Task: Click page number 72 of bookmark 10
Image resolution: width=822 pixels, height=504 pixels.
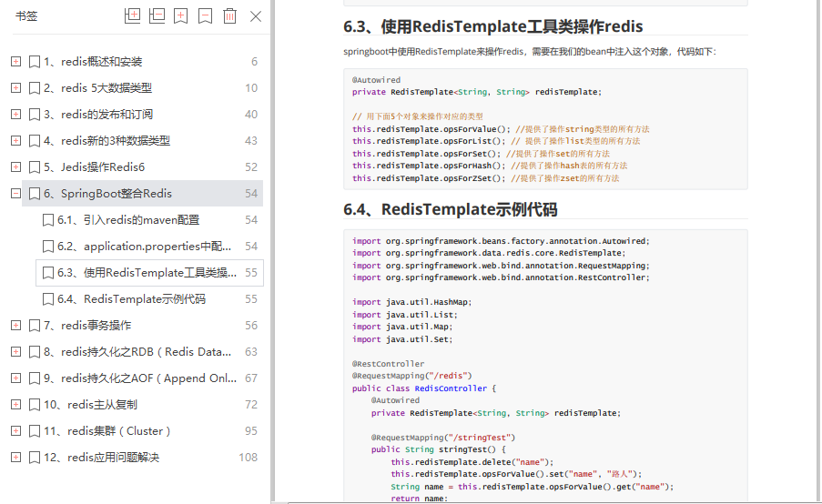Action: pos(251,405)
